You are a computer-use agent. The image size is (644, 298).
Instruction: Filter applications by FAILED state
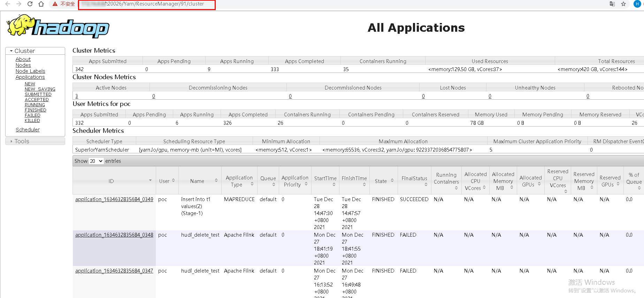[32, 115]
